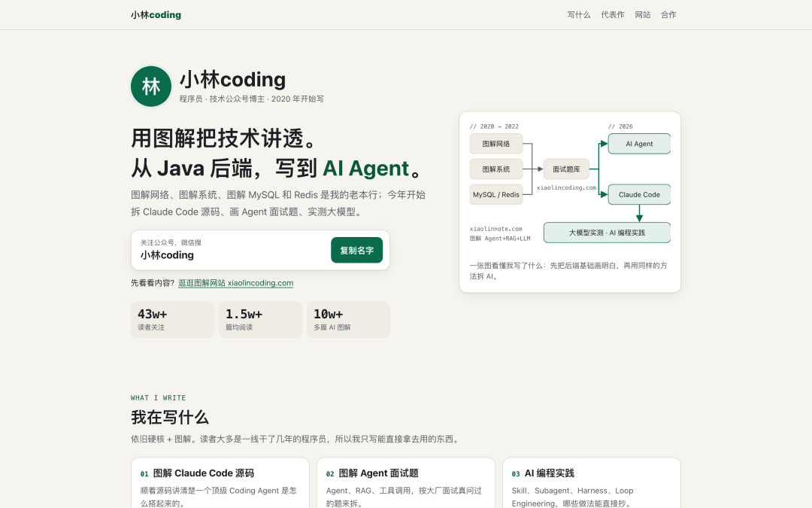Open the 02 图解 Agent 面试题 card

(x=406, y=483)
